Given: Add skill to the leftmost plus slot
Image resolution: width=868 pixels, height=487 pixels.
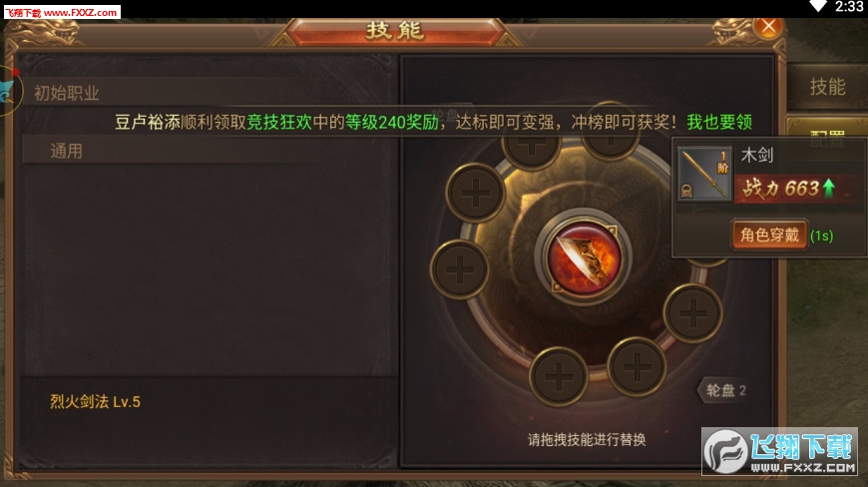Looking at the screenshot, I should [460, 269].
